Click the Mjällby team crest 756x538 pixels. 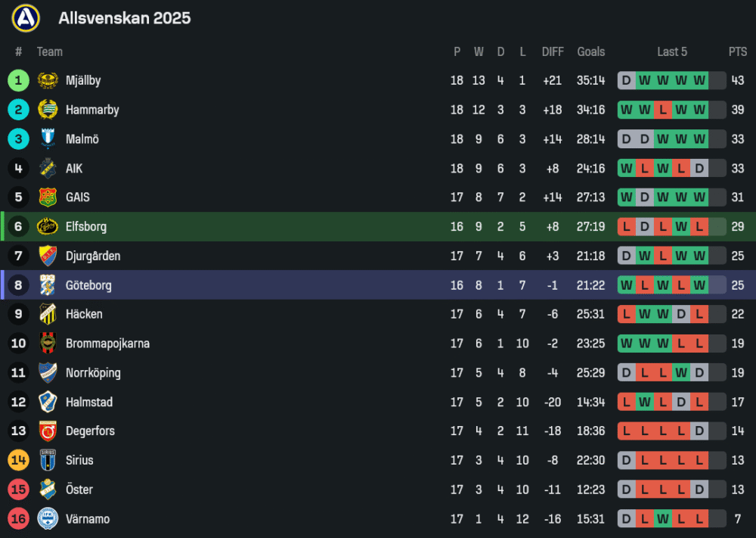pyautogui.click(x=48, y=81)
